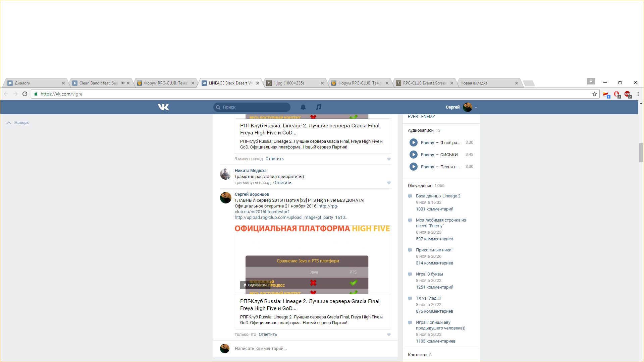The height and width of the screenshot is (362, 644).
Task: Click the page vertical scrollbar thumb
Action: tap(641, 153)
